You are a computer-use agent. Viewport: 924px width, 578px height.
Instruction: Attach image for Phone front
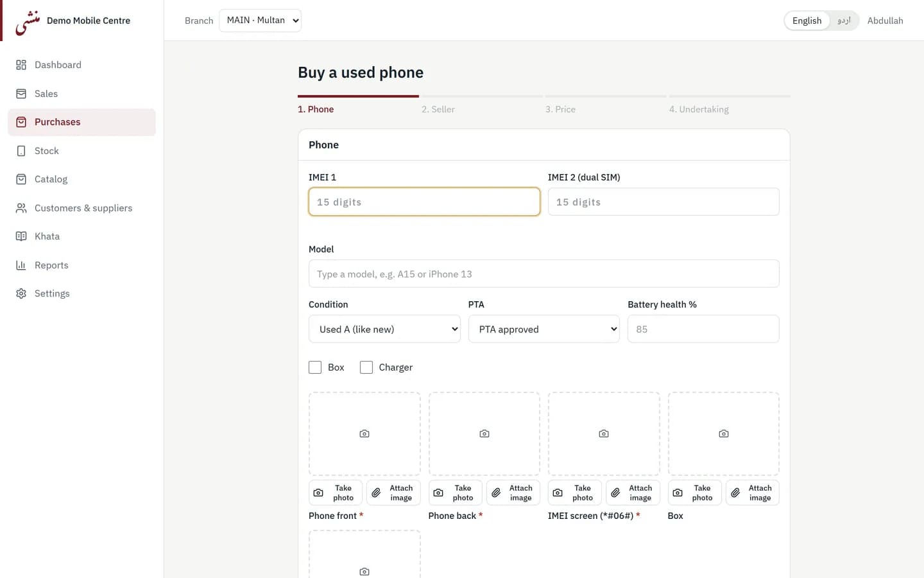coord(393,493)
